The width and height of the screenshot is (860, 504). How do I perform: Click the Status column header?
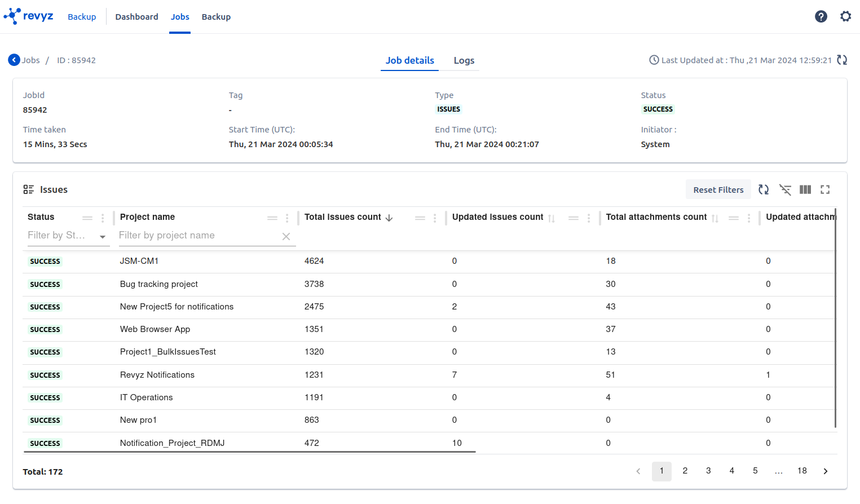pyautogui.click(x=41, y=217)
